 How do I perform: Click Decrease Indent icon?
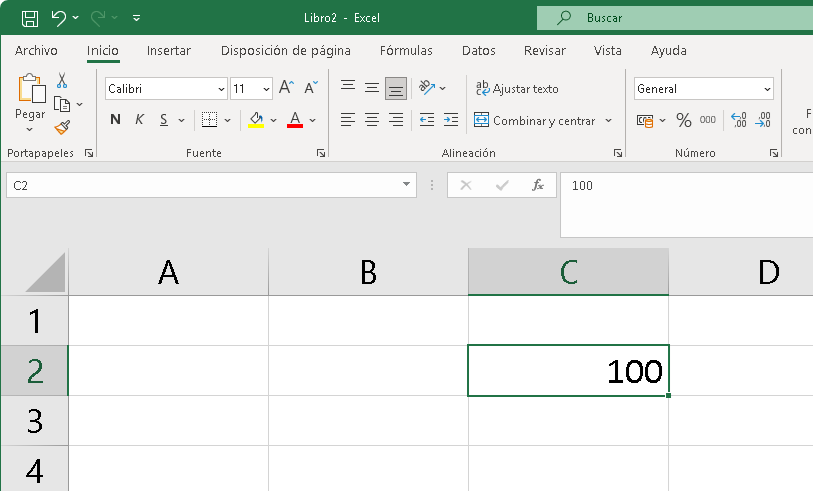(427, 120)
